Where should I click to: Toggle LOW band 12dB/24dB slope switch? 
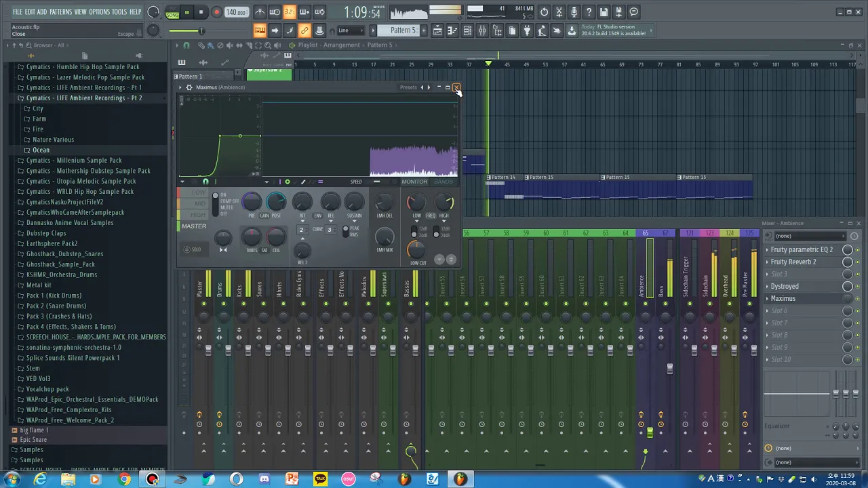[x=414, y=232]
